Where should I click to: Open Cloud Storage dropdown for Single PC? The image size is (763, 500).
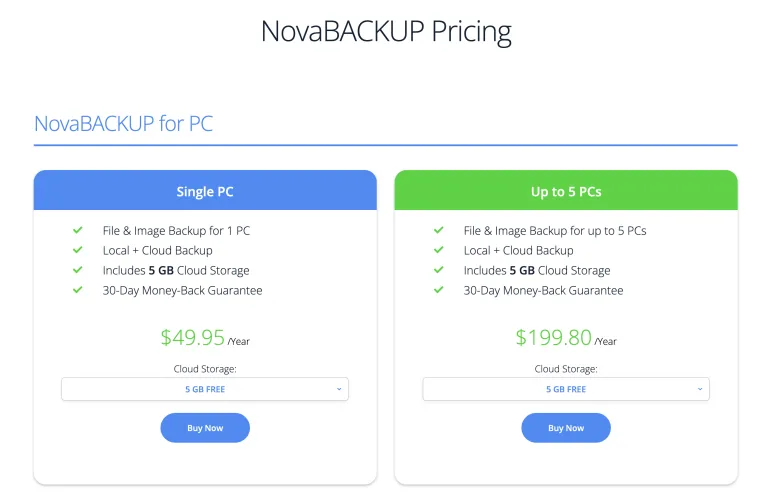[x=204, y=389]
